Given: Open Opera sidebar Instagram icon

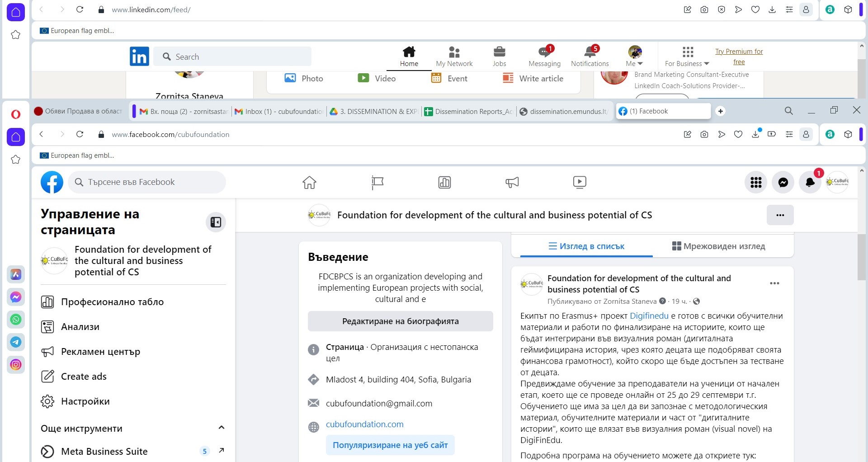Looking at the screenshot, I should 16,364.
